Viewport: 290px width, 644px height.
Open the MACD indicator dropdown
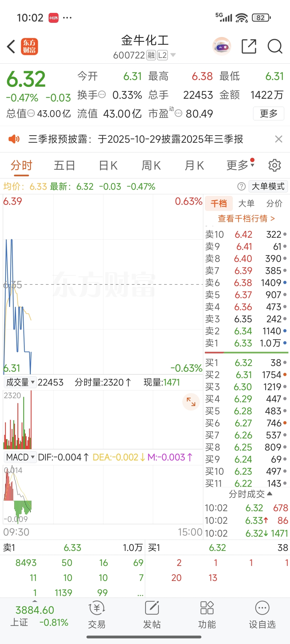(20, 457)
